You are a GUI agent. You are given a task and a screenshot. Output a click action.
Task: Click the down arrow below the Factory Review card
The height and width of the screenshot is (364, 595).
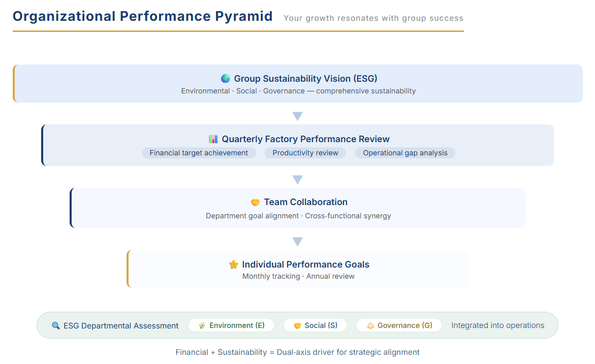[298, 179]
